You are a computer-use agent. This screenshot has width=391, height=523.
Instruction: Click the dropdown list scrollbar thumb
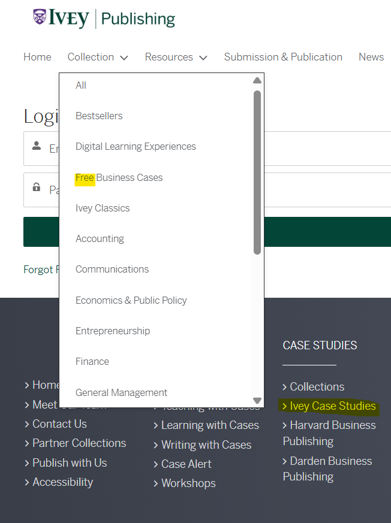coord(257,172)
